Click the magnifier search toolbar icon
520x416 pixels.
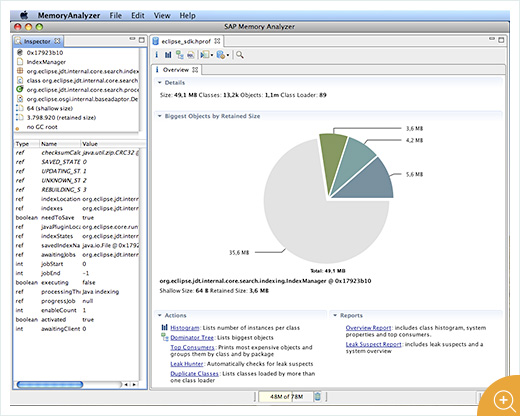pos(240,55)
